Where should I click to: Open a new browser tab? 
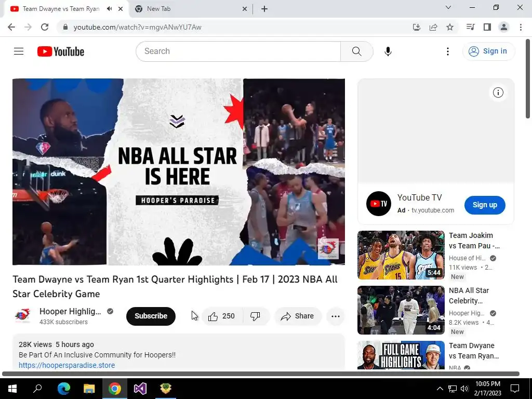[x=264, y=9]
